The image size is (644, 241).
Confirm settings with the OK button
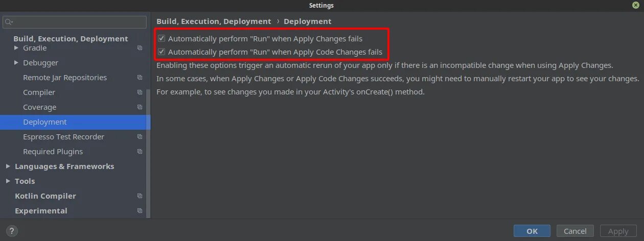(x=532, y=231)
